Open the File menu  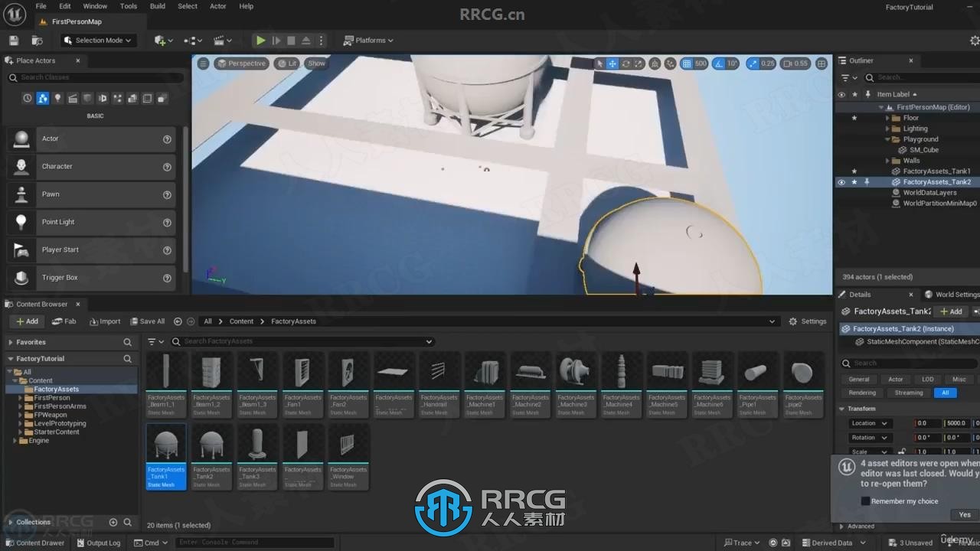pyautogui.click(x=41, y=6)
